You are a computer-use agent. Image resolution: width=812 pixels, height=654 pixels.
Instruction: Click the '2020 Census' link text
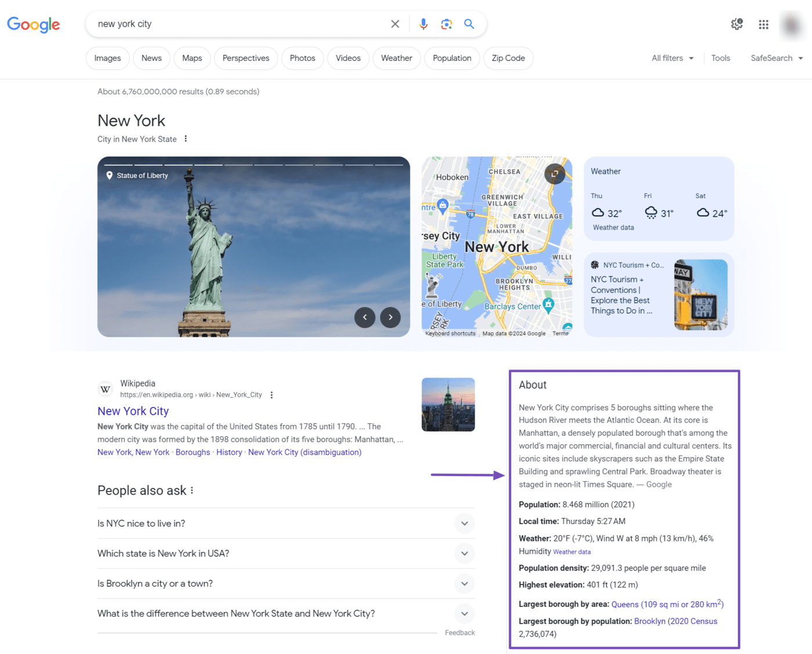coord(694,621)
